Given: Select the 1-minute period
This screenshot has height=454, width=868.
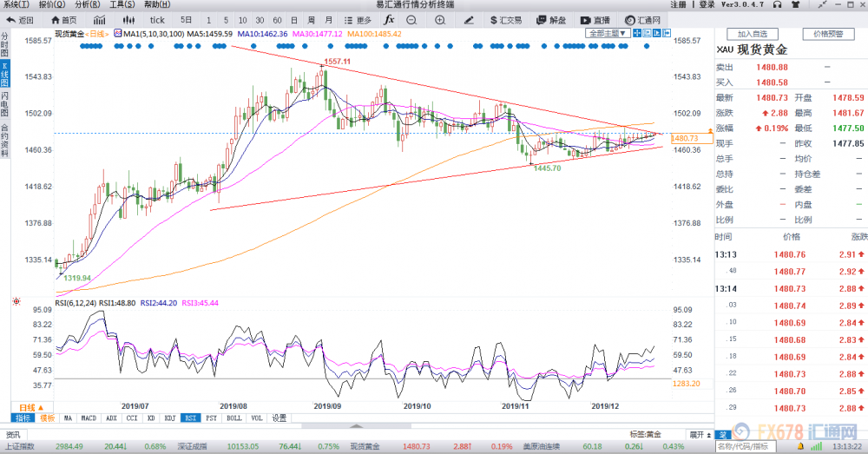Looking at the screenshot, I should (x=208, y=20).
